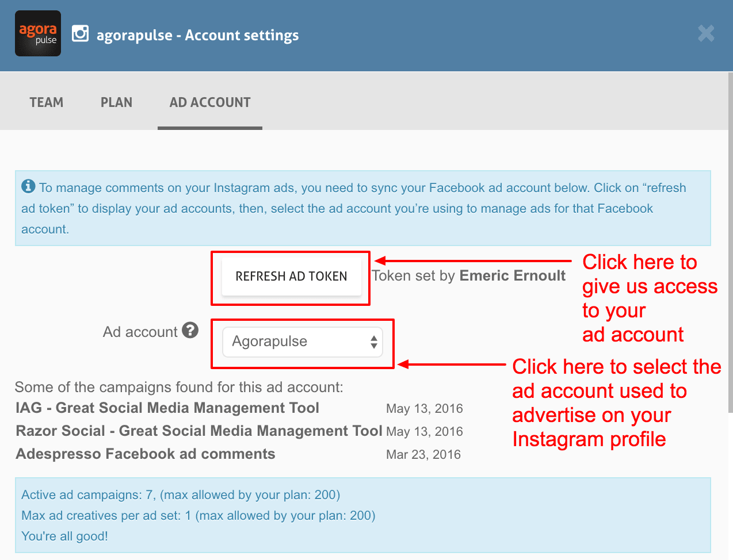The width and height of the screenshot is (733, 560).
Task: Click the 'Ad account' field label
Action: [x=140, y=332]
